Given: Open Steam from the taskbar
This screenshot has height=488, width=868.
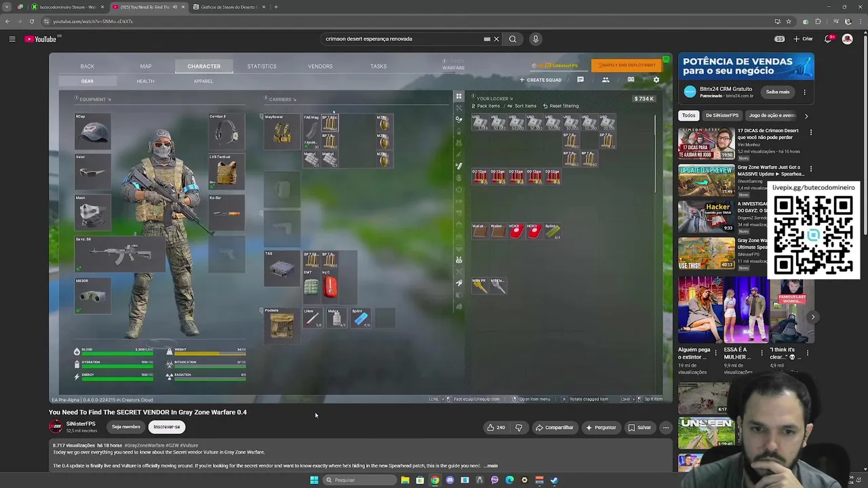Looking at the screenshot, I should pyautogui.click(x=554, y=480).
